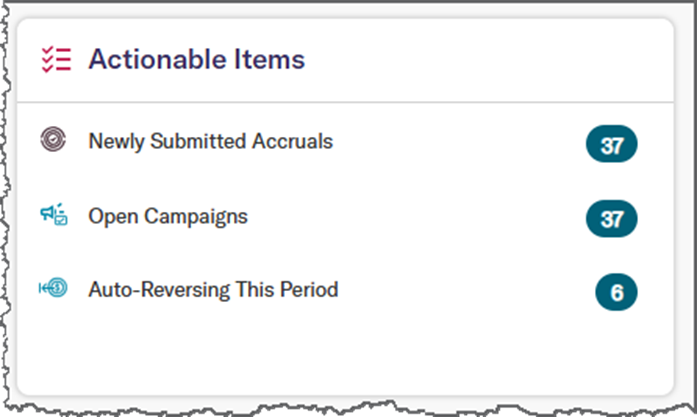The image size is (697, 417).
Task: Click the red checklist icon beside Actionable Items
Action: pyautogui.click(x=56, y=59)
